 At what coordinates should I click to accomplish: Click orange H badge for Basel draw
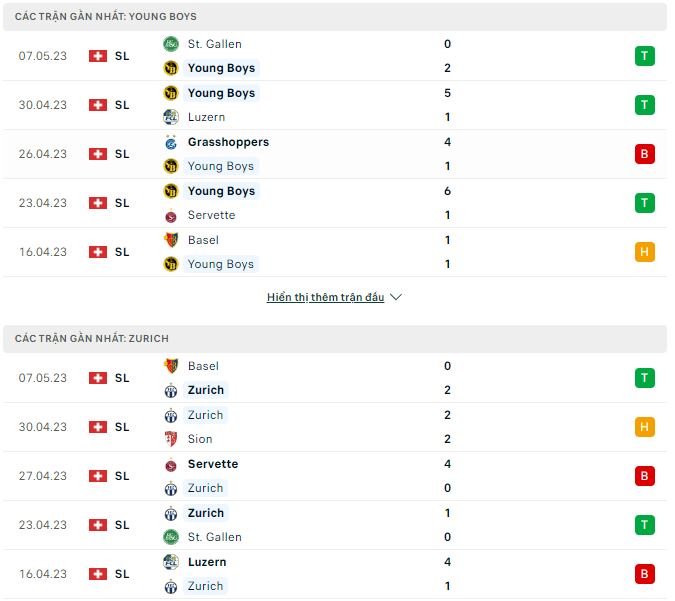pyautogui.click(x=645, y=252)
